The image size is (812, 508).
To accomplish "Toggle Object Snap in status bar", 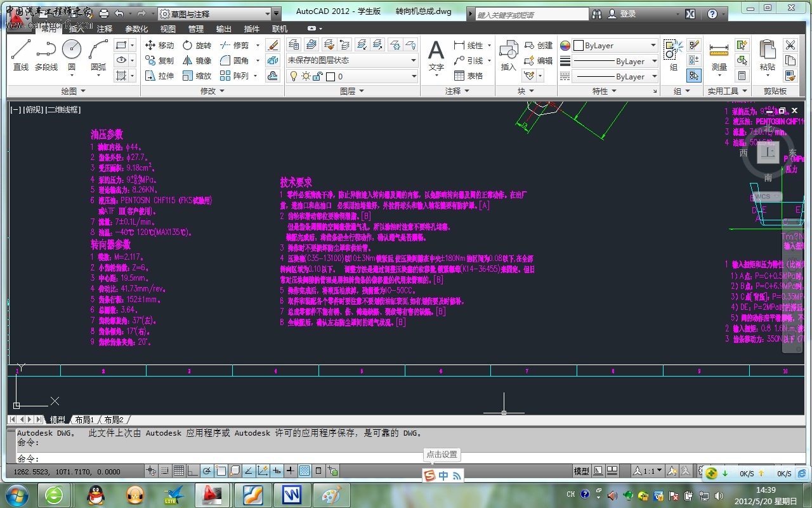I will [221, 471].
